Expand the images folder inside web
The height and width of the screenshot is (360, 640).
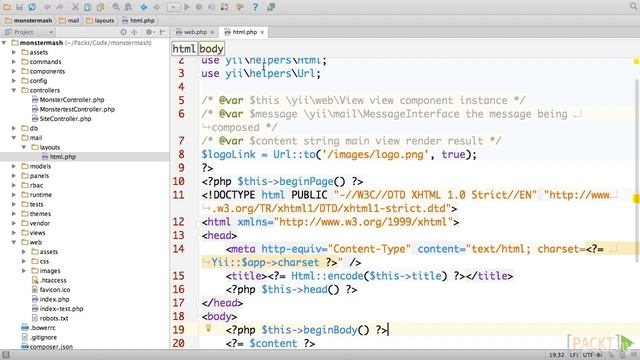pos(24,271)
